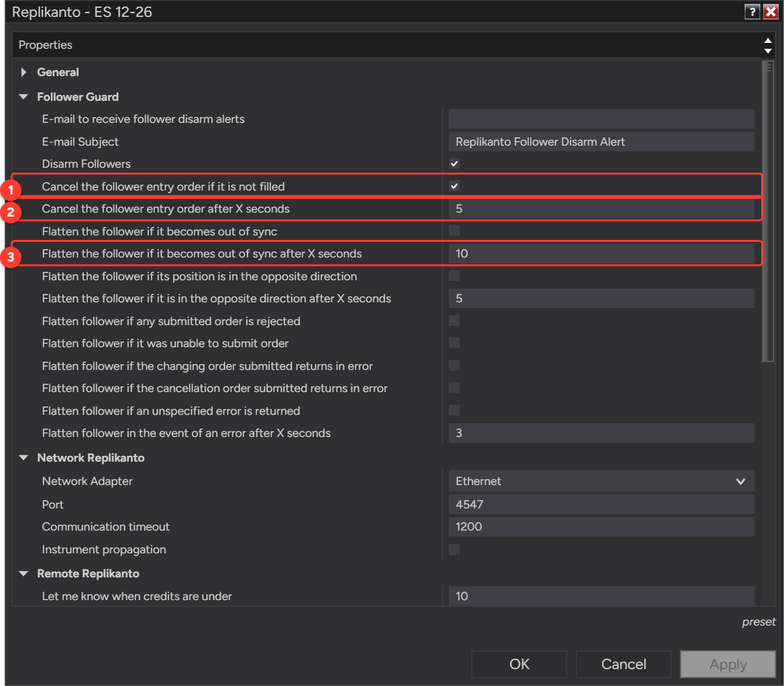Collapse the Remote Replikanto section
Image resolution: width=784 pixels, height=686 pixels.
(x=24, y=574)
